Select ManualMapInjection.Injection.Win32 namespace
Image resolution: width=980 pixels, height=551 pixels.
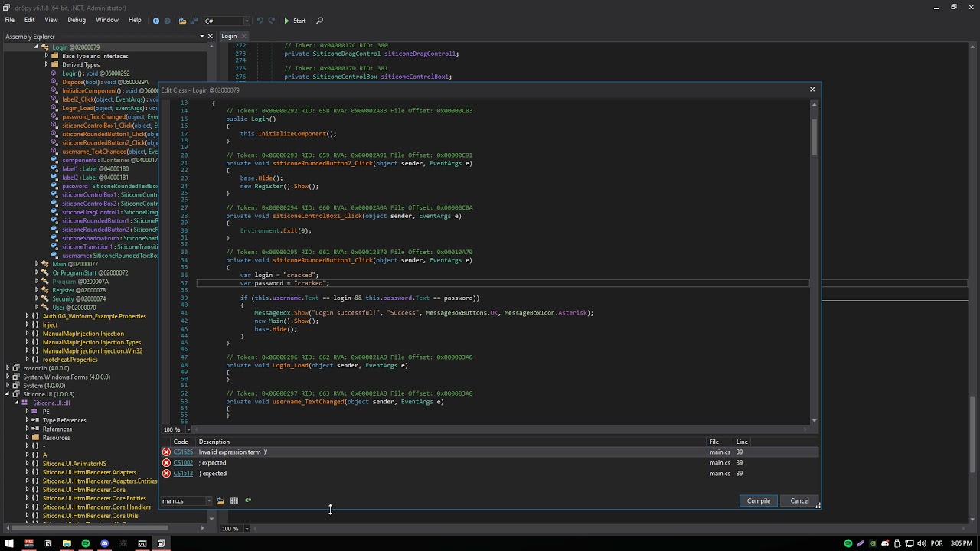pyautogui.click(x=93, y=350)
